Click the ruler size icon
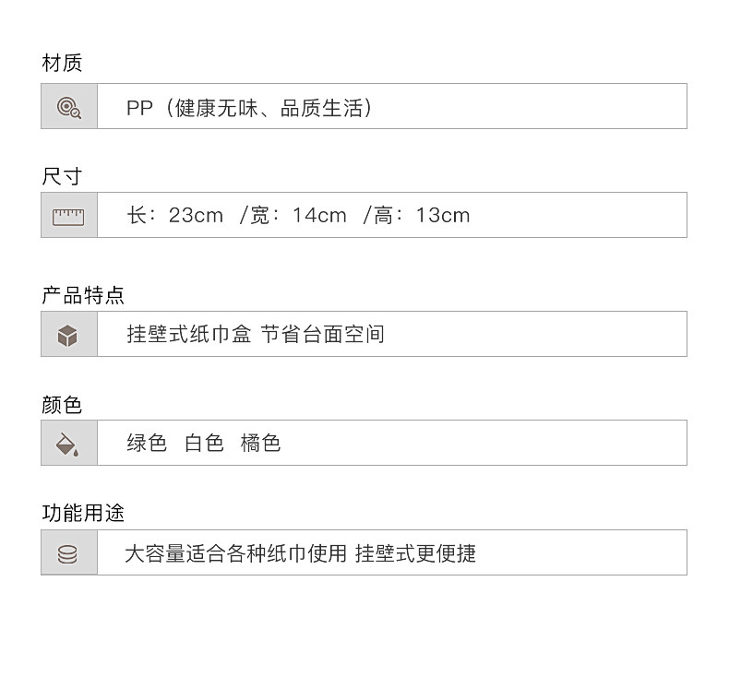The image size is (729, 700). (68, 216)
